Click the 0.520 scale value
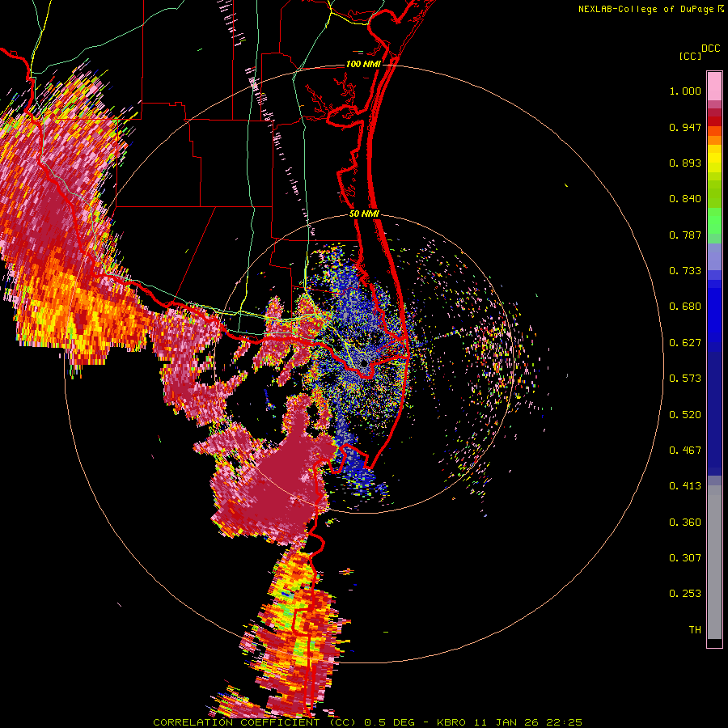The height and width of the screenshot is (728, 728). tap(685, 415)
